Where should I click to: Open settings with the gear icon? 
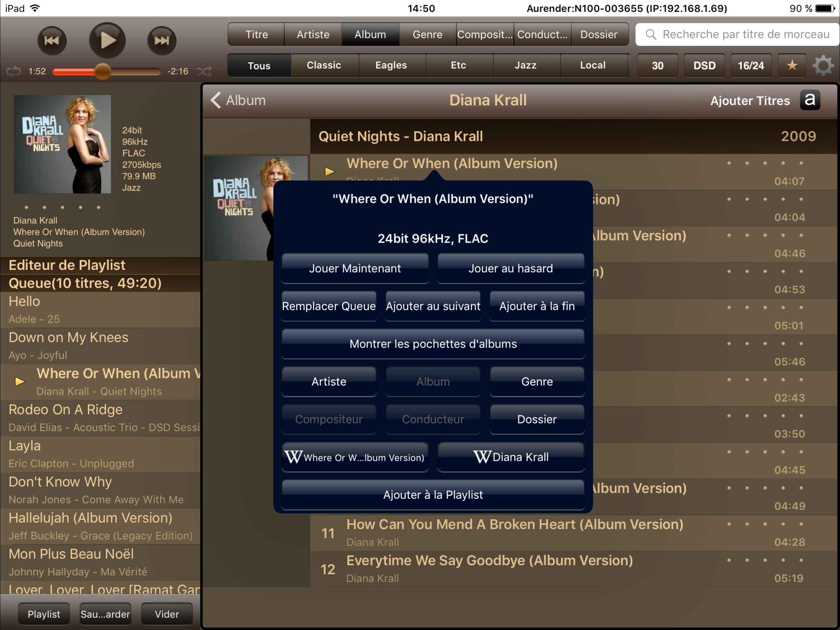823,65
